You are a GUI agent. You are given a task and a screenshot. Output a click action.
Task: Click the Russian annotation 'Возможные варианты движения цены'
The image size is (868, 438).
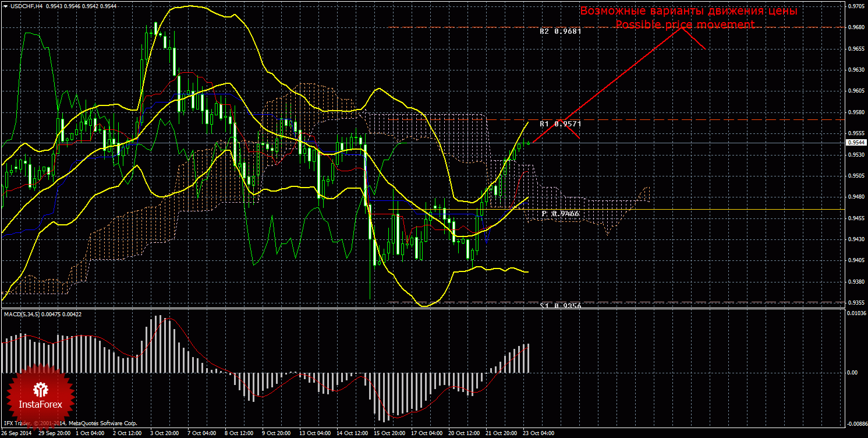(689, 11)
